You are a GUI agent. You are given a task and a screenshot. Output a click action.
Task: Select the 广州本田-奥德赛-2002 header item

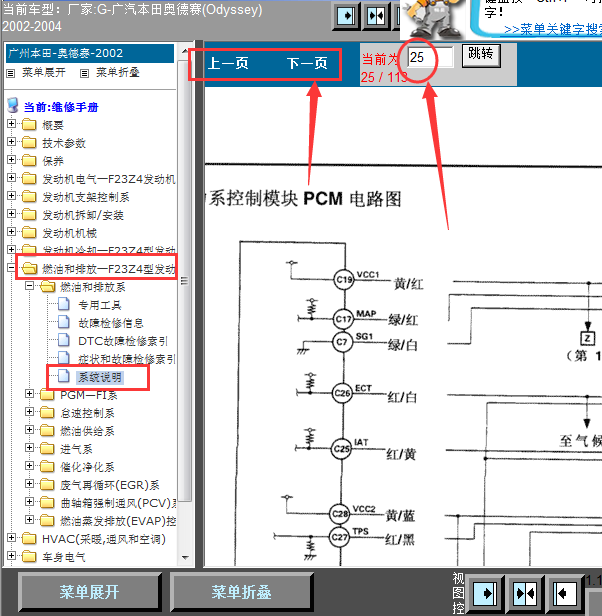tap(90, 53)
